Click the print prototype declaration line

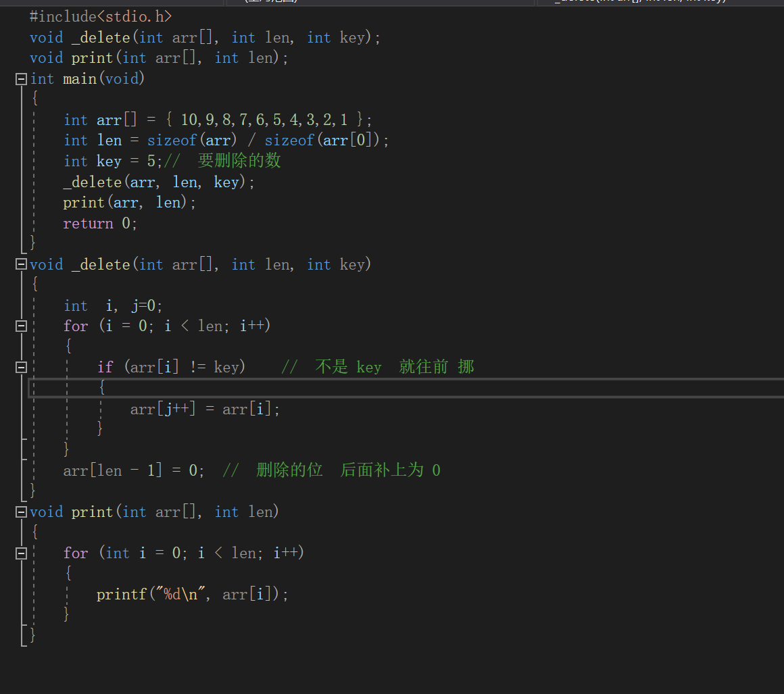click(159, 58)
